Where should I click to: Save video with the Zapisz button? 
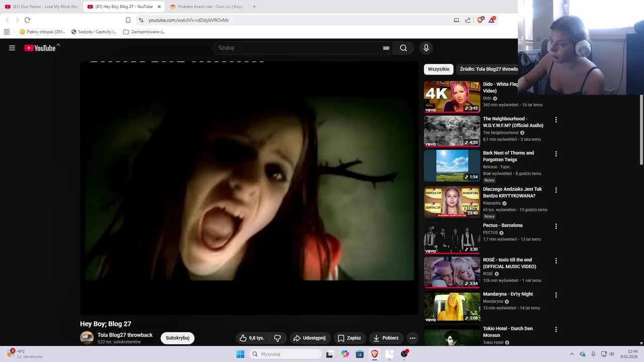point(349,338)
